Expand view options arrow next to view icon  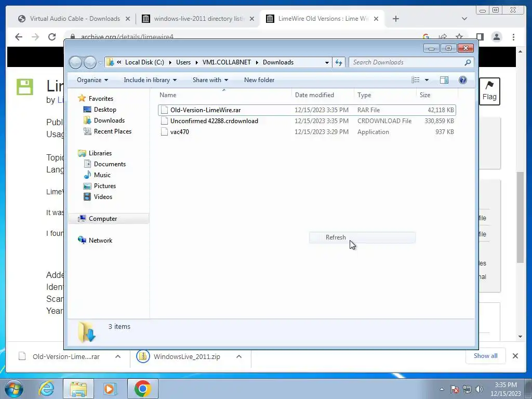click(x=427, y=80)
